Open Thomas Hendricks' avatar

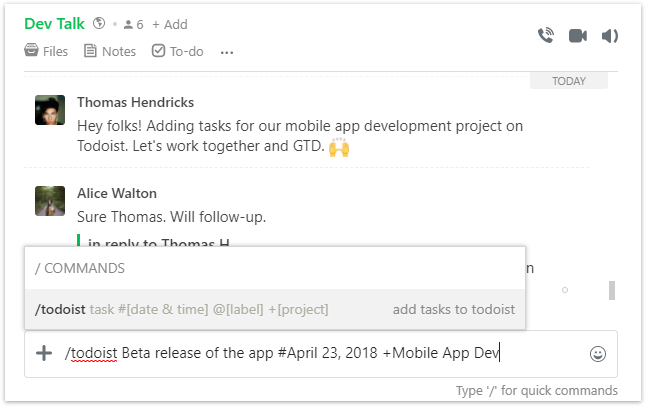[x=50, y=110]
